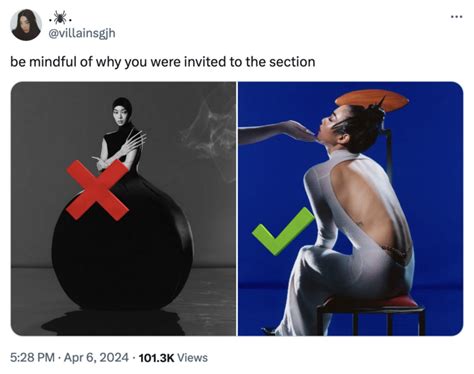Image resolution: width=474 pixels, height=374 pixels.
Task: Open the left black-and-white photo
Action: click(x=123, y=209)
